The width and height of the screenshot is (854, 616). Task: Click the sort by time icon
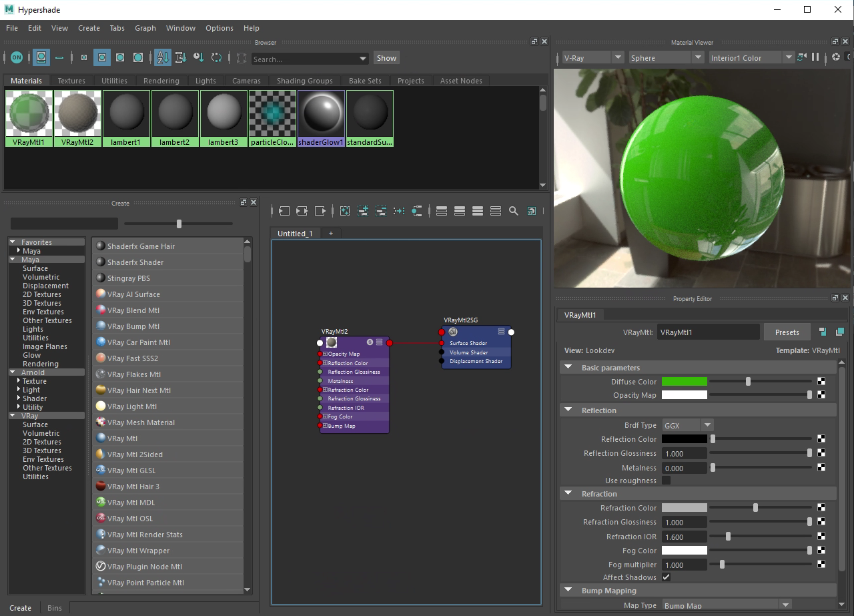198,58
